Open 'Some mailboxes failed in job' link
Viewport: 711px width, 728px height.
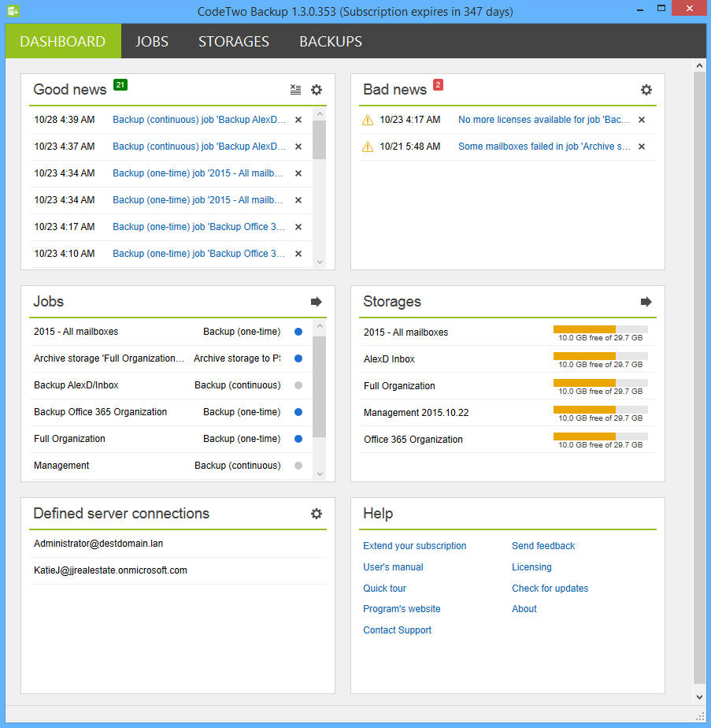[544, 147]
